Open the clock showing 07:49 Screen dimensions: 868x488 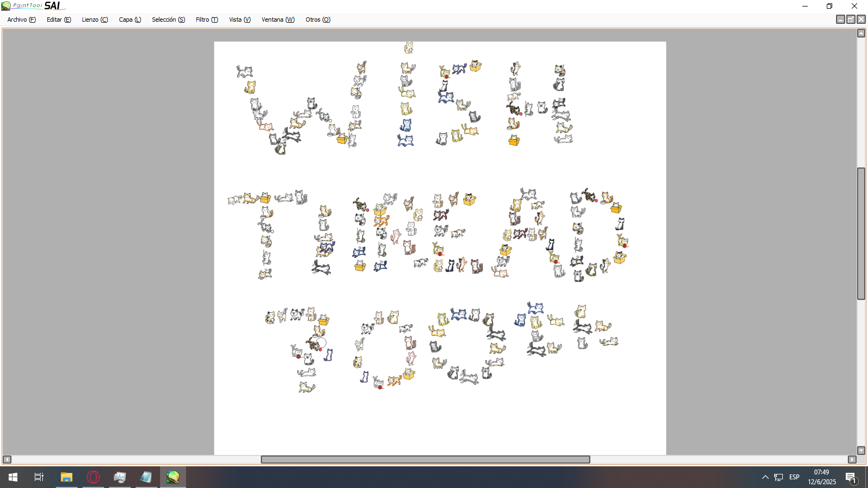pos(821,477)
